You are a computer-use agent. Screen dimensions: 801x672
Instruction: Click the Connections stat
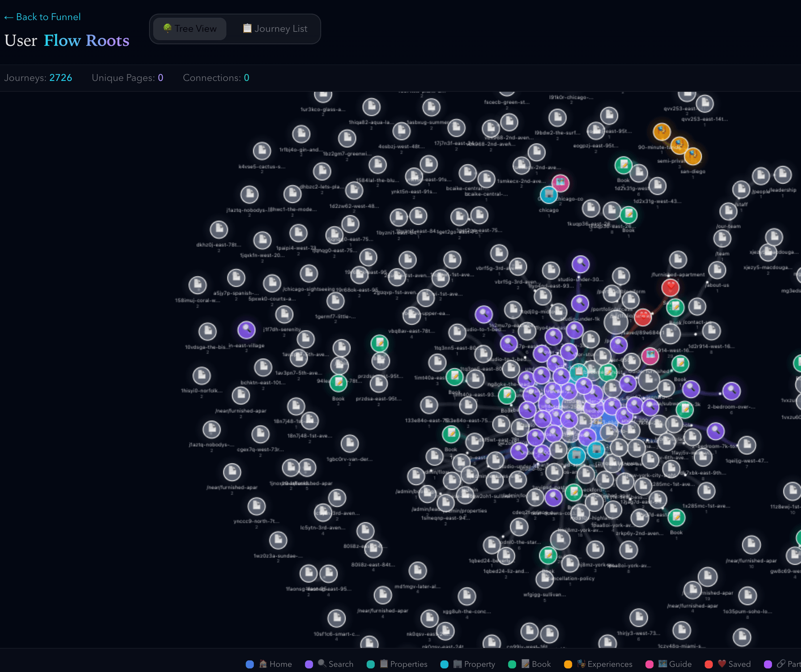click(x=216, y=78)
